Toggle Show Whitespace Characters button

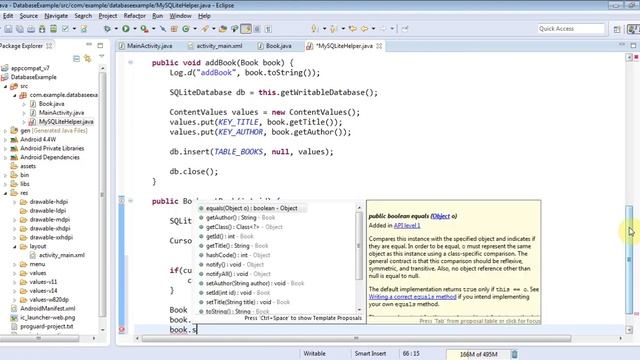click(268, 29)
